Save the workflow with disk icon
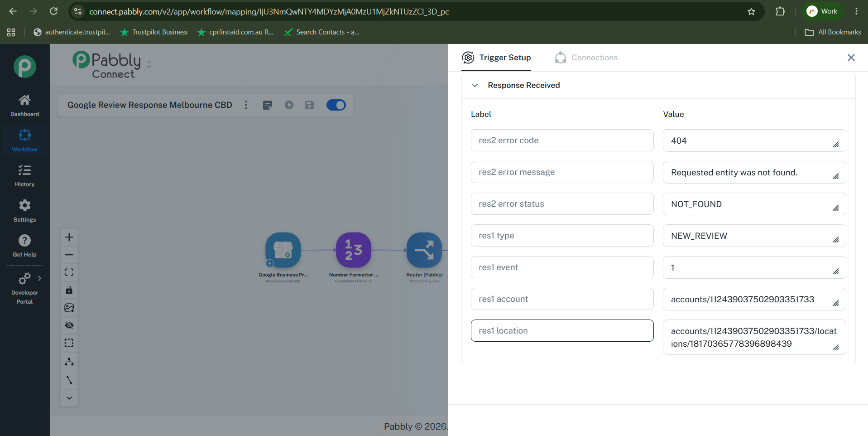This screenshot has height=436, width=868. [x=309, y=105]
